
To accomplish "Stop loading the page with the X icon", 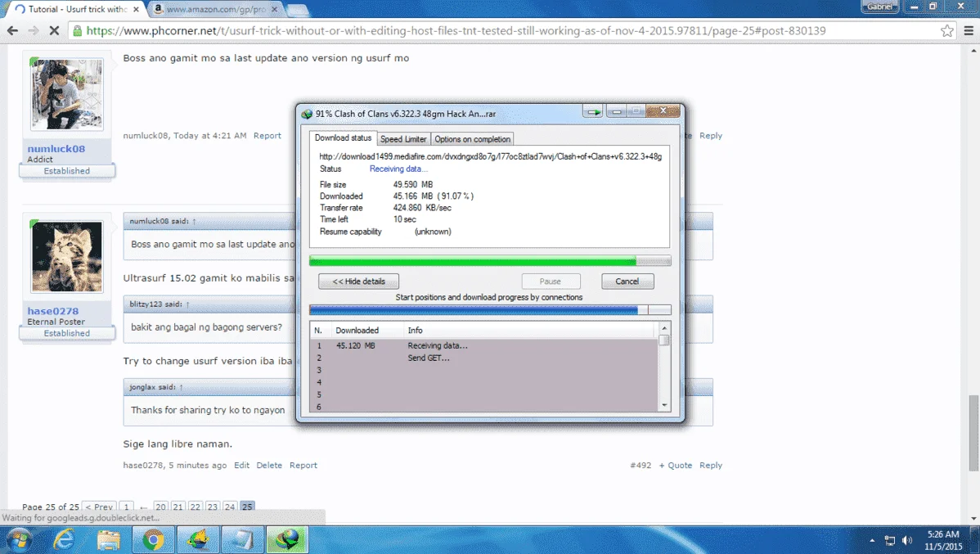I will pos(54,30).
